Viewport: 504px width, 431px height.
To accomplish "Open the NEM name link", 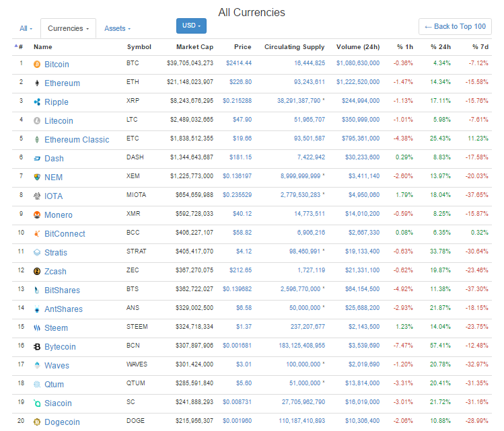I will coord(53,178).
